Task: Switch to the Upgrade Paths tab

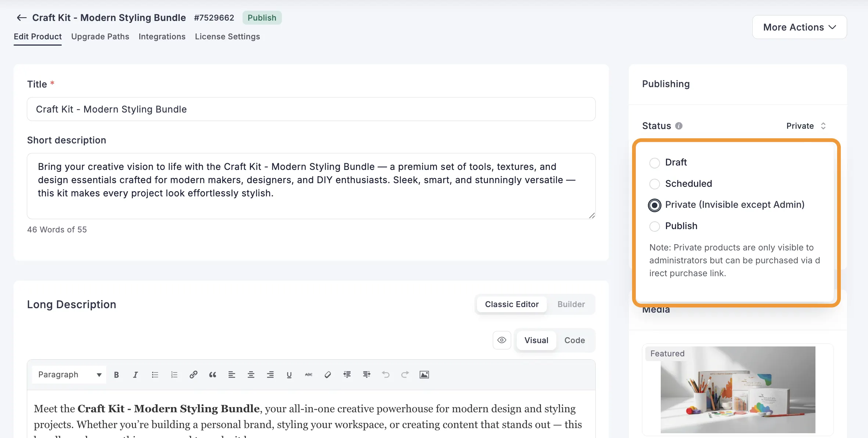Action: tap(100, 37)
